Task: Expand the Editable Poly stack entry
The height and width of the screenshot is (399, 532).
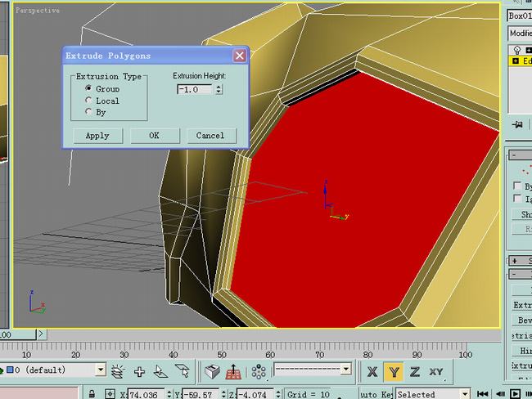Action: (516, 61)
